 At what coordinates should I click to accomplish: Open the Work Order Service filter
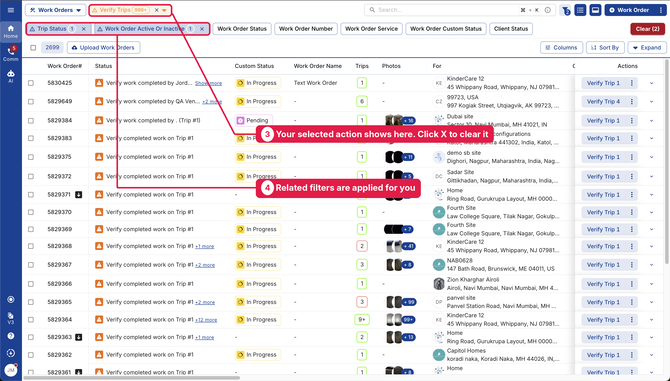point(371,29)
